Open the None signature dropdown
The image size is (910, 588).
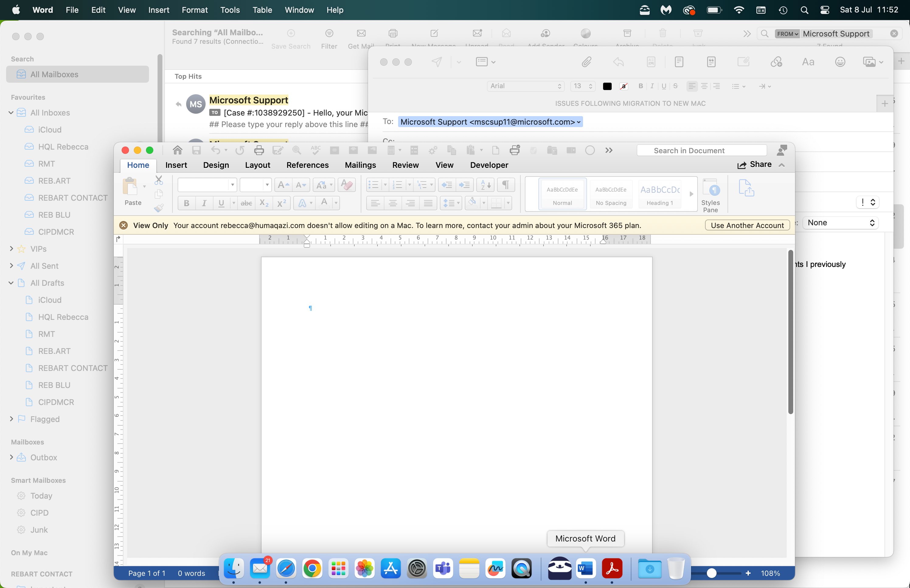tap(840, 223)
